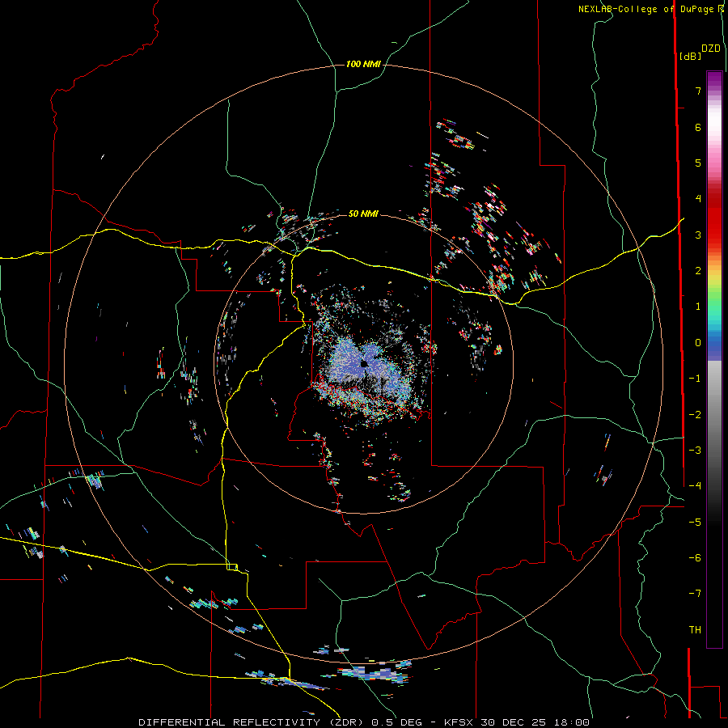Click the "-3" value on the color scale
The image size is (728, 728).
(695, 451)
